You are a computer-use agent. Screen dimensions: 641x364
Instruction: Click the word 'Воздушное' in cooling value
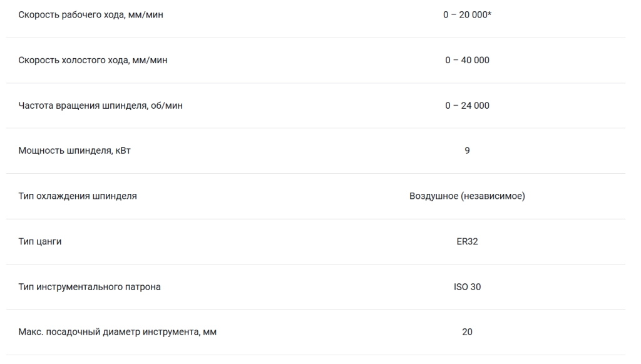434,196
